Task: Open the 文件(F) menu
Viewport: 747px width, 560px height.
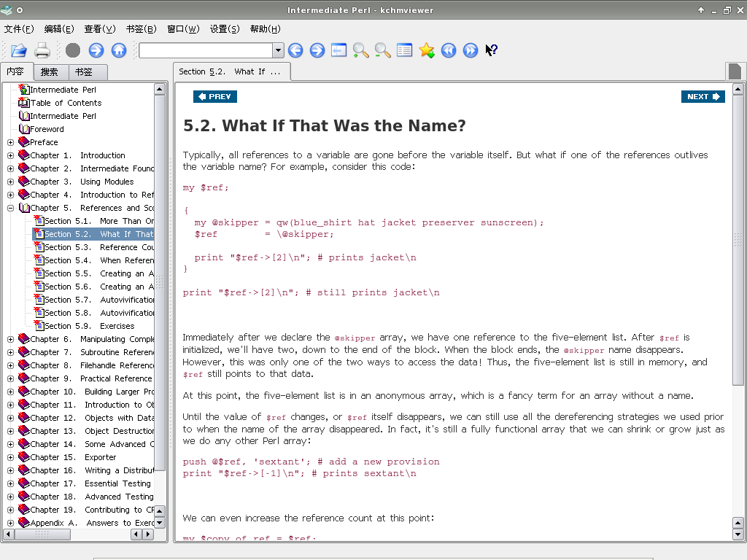Action: [19, 29]
